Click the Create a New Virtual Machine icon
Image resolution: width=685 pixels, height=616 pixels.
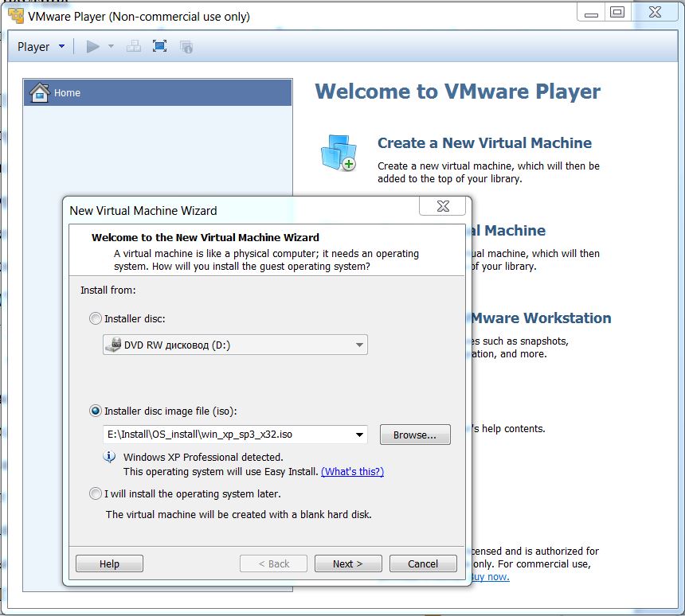[338, 153]
